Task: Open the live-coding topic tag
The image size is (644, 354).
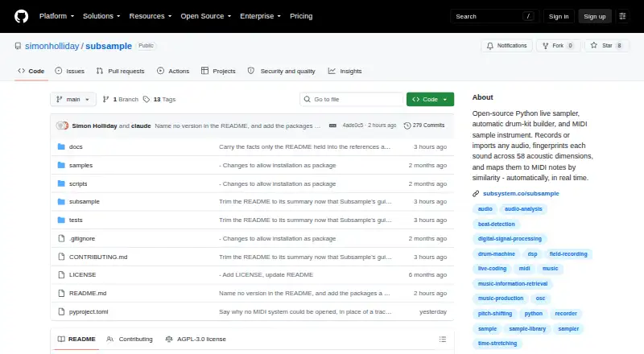Action: pyautogui.click(x=492, y=269)
